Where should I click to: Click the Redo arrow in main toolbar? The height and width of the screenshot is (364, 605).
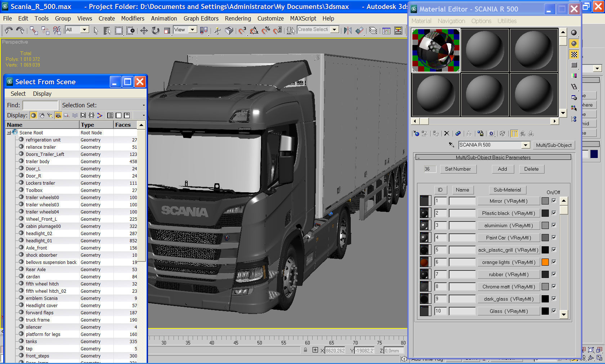pyautogui.click(x=20, y=30)
